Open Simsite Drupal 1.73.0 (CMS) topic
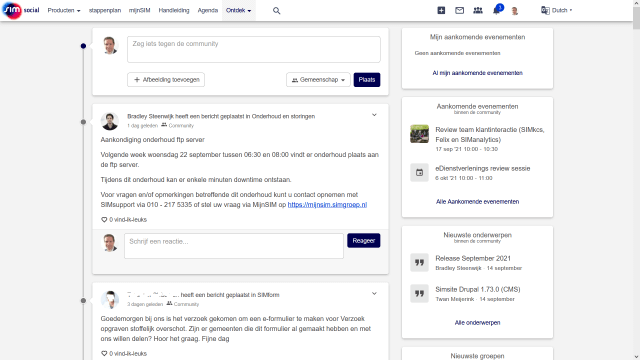 pos(478,289)
